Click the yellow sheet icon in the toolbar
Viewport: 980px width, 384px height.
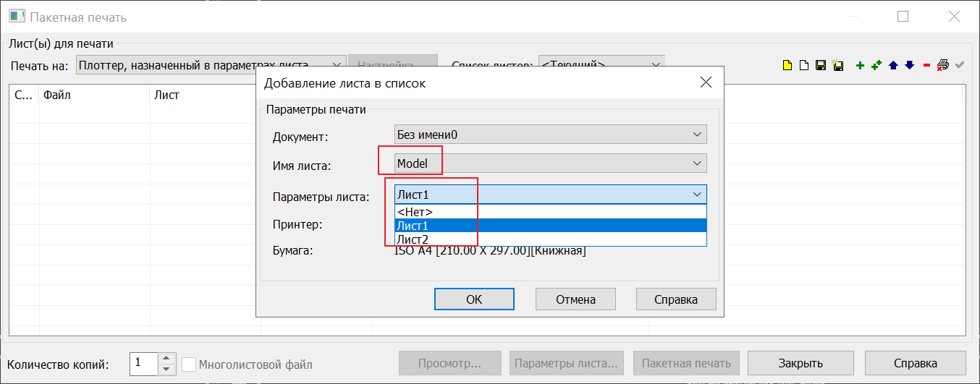[787, 66]
